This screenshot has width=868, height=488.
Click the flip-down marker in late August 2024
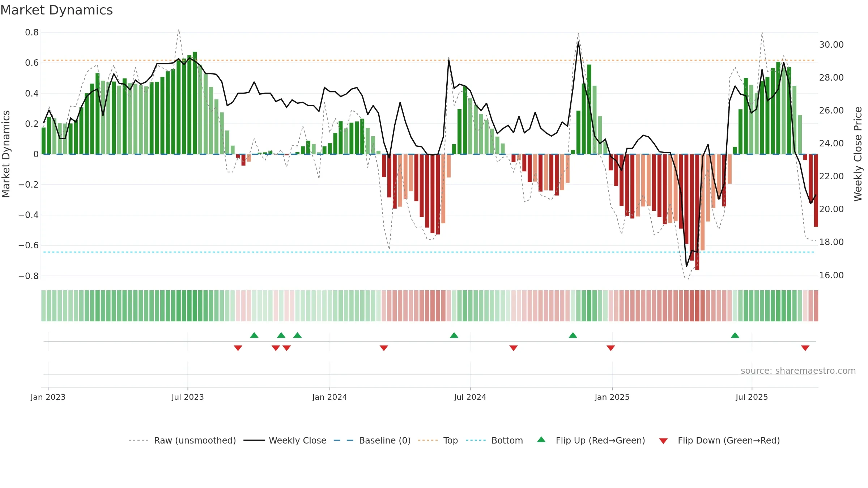(x=514, y=348)
